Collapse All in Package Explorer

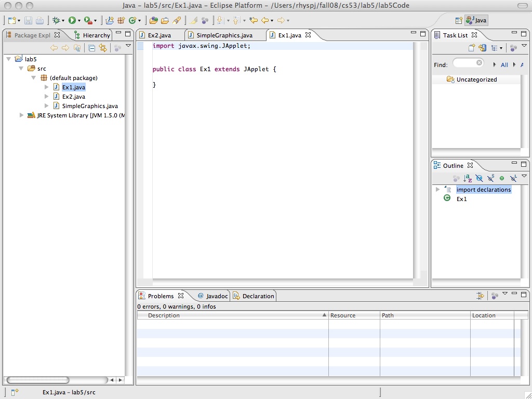[91, 48]
